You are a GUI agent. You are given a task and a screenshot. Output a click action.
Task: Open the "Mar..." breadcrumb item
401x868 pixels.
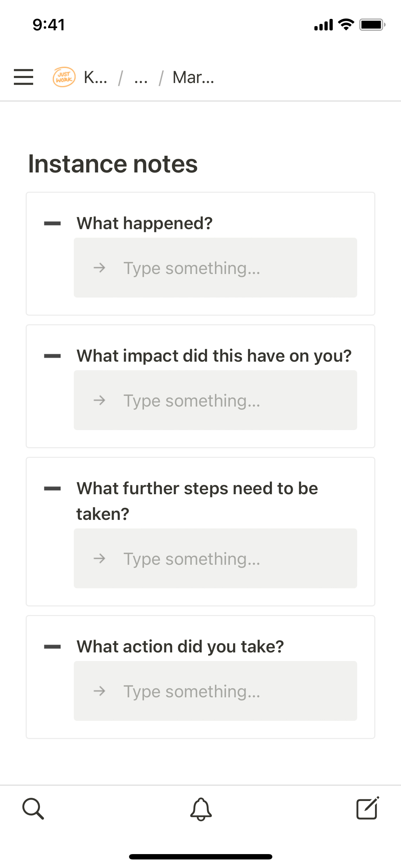[x=193, y=77]
